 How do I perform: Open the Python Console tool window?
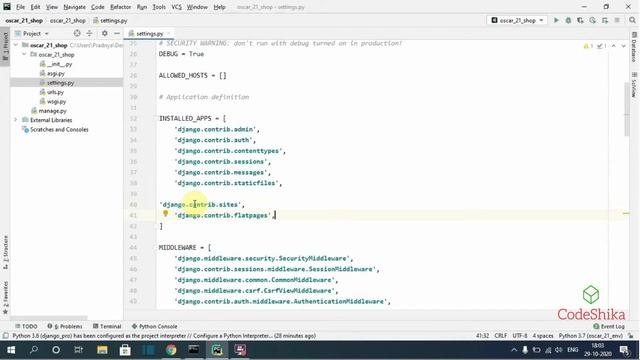click(x=155, y=326)
